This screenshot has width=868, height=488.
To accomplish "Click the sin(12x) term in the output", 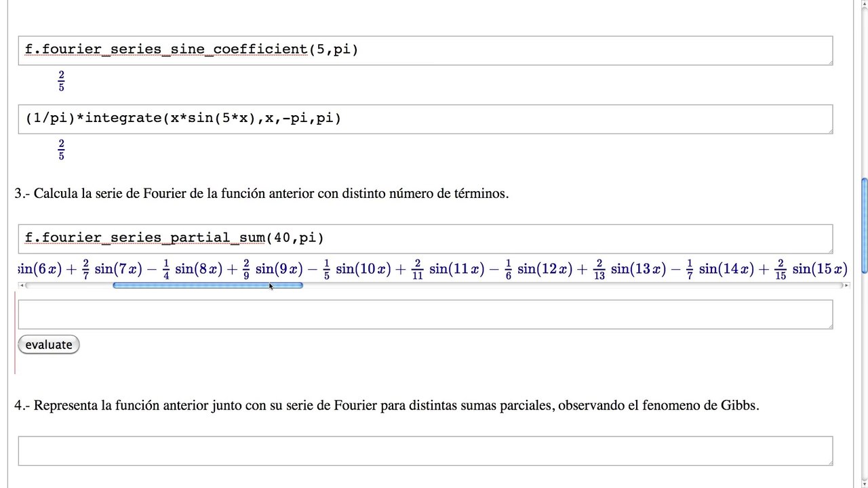I will click(x=545, y=269).
